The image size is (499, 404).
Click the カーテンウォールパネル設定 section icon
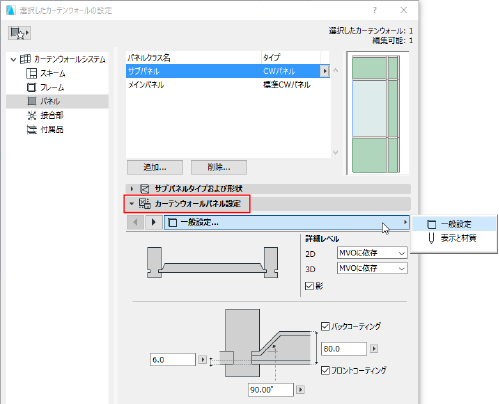pos(145,203)
